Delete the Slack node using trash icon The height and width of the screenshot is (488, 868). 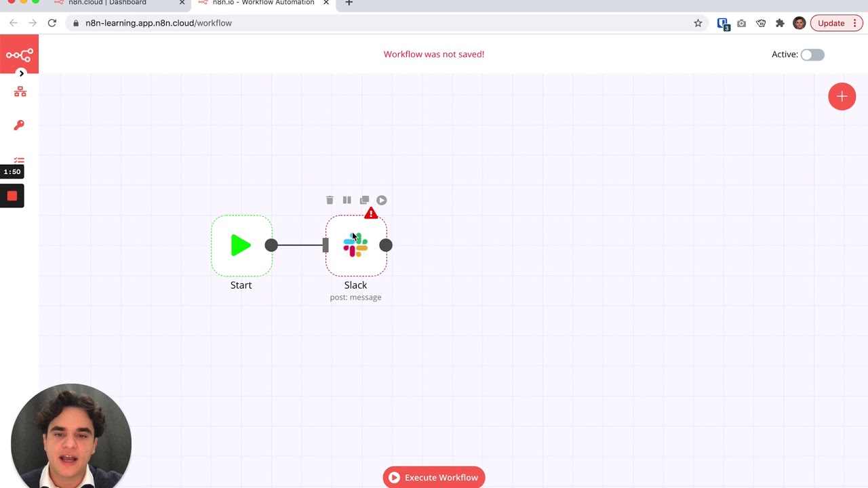pos(330,200)
